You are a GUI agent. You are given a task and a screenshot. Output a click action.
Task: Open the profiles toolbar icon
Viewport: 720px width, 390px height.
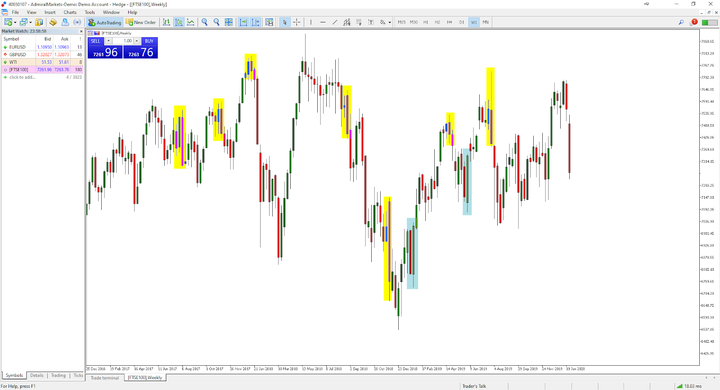click(x=23, y=22)
